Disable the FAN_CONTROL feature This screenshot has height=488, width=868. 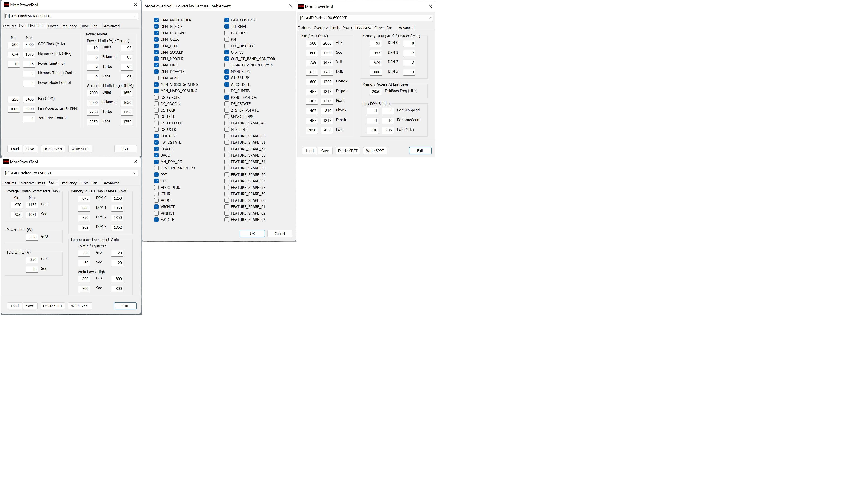click(227, 20)
